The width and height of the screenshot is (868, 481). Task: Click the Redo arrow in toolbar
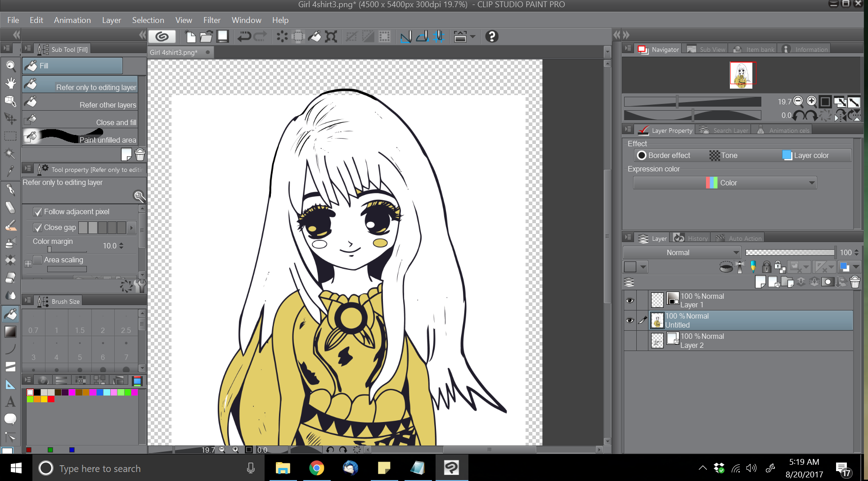click(x=260, y=36)
